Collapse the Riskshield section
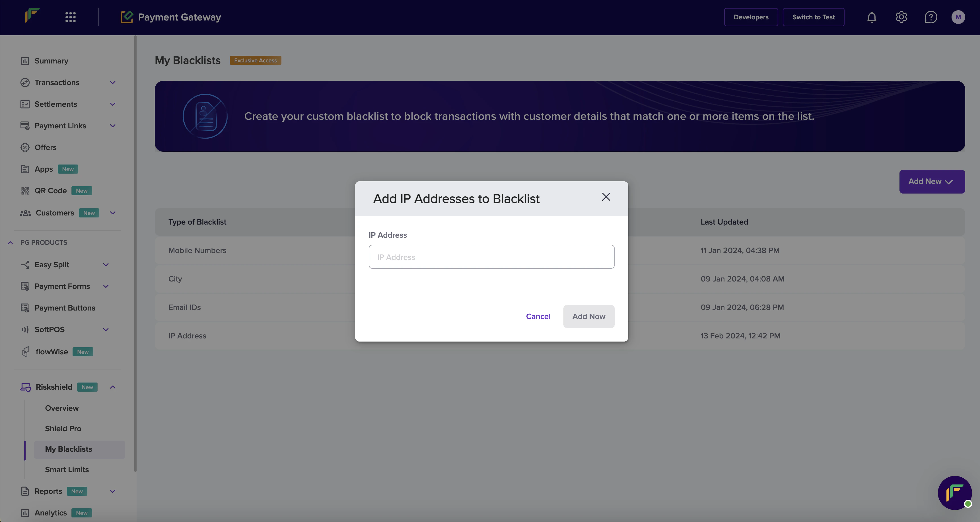This screenshot has height=522, width=980. tap(113, 387)
